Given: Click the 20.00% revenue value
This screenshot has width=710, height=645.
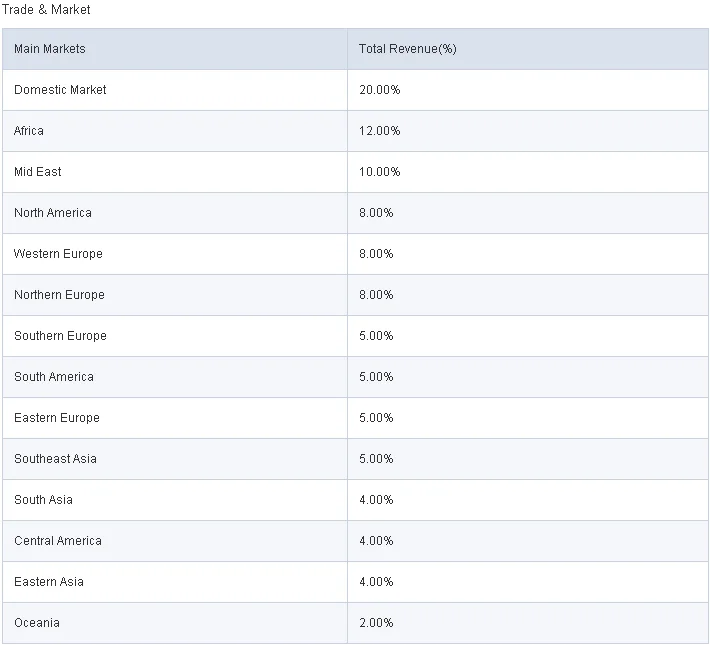Looking at the screenshot, I should click(x=380, y=90).
